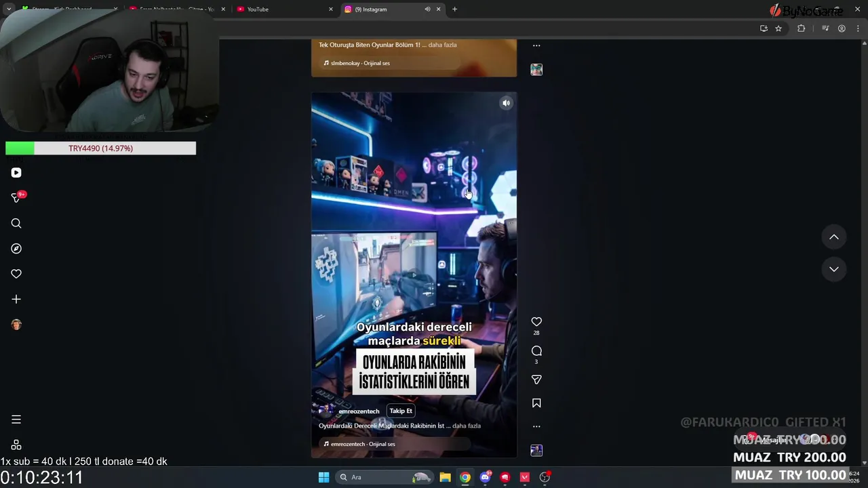The height and width of the screenshot is (488, 868).
Task: Like the emreozentech reel
Action: point(536,322)
